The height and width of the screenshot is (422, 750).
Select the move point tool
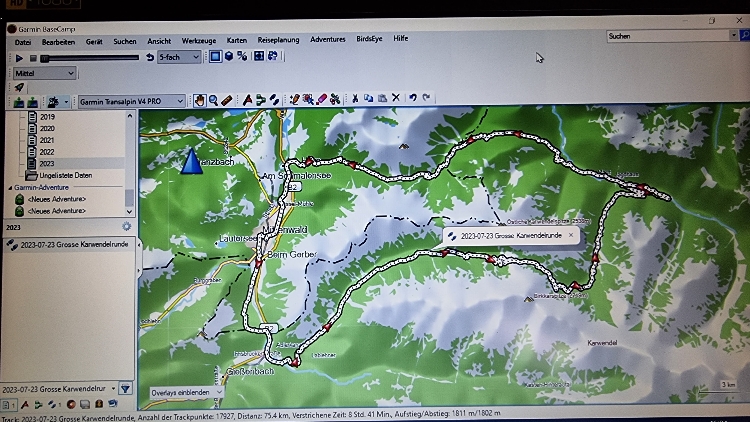(x=308, y=99)
